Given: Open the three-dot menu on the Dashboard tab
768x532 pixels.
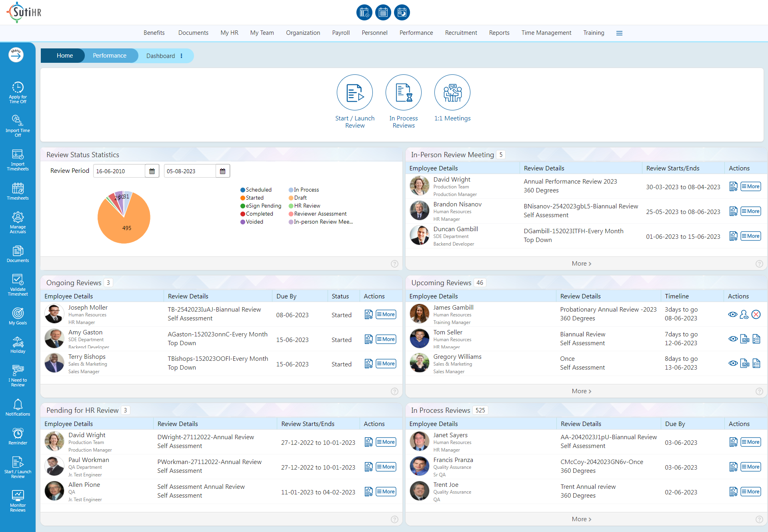Looking at the screenshot, I should (182, 56).
